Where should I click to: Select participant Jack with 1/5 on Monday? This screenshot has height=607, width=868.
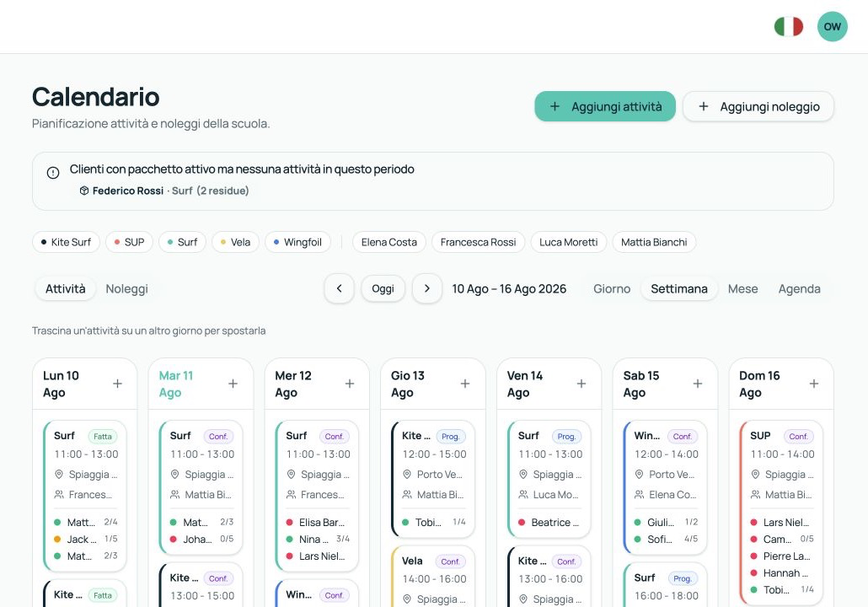pyautogui.click(x=85, y=539)
